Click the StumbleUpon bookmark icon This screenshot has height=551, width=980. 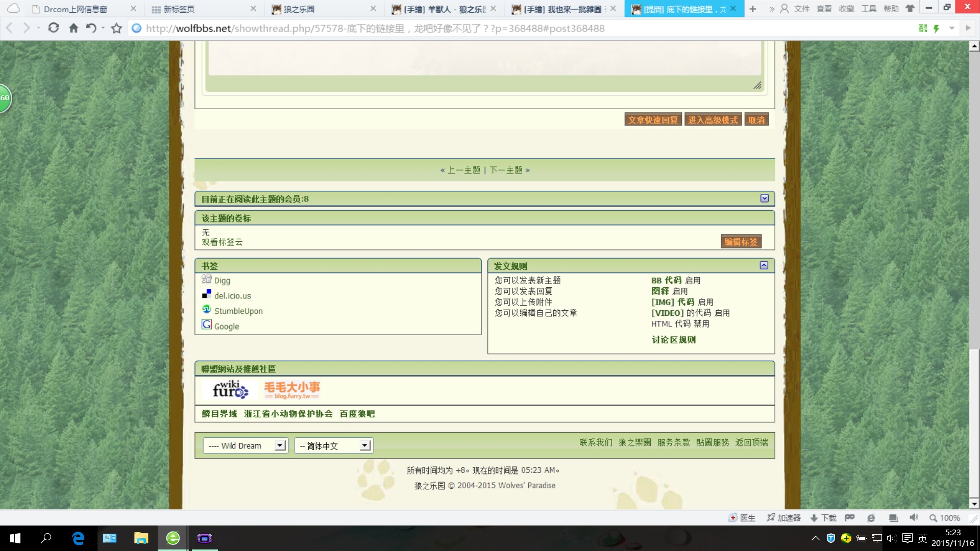pos(206,310)
